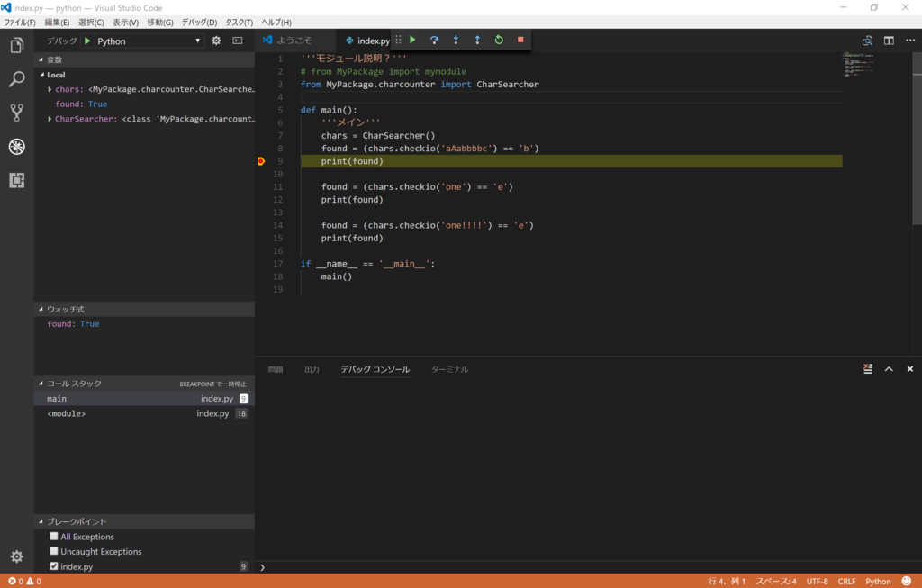
Task: Stop the debug session
Action: [520, 40]
